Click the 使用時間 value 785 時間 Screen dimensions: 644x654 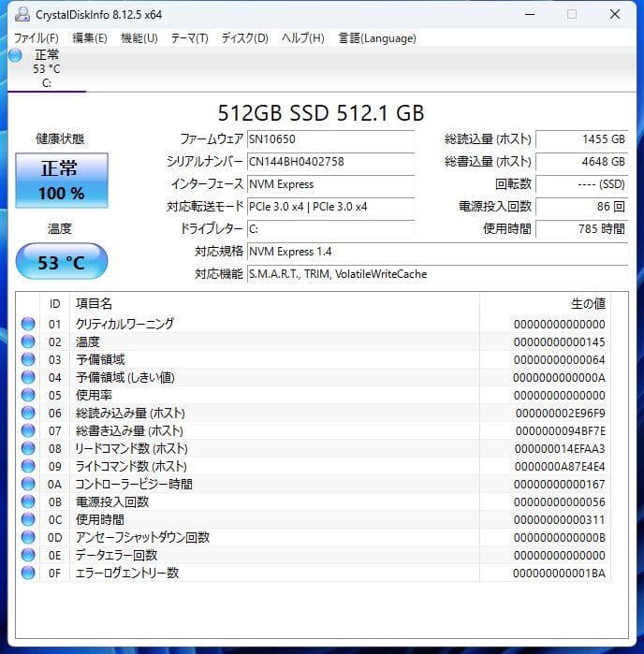582,229
